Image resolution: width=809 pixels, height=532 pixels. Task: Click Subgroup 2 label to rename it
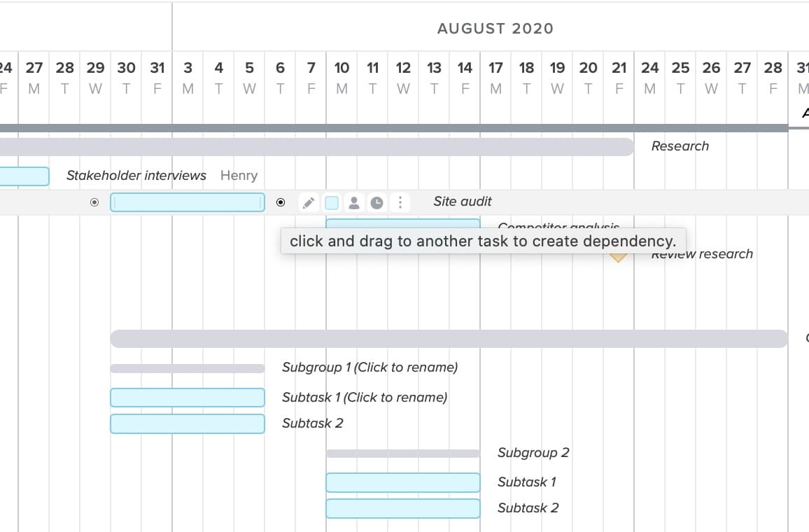coord(533,453)
